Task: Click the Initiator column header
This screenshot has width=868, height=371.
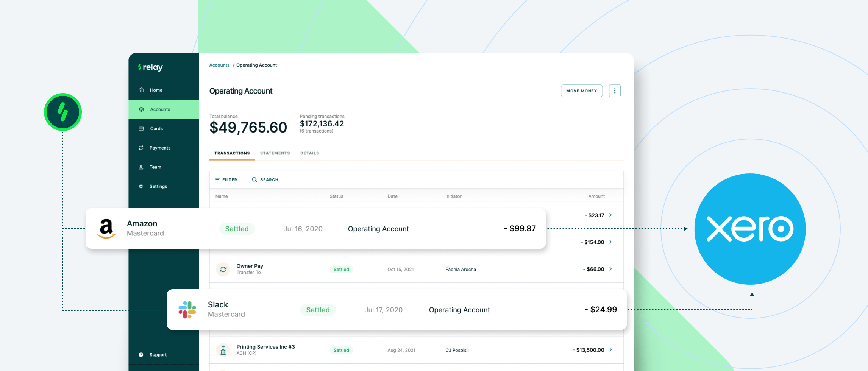Action: [453, 196]
